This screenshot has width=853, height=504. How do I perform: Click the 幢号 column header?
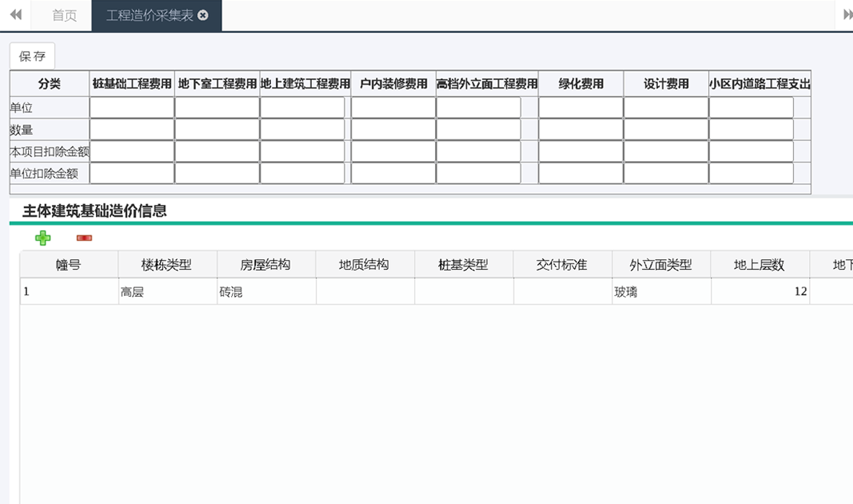click(x=69, y=264)
